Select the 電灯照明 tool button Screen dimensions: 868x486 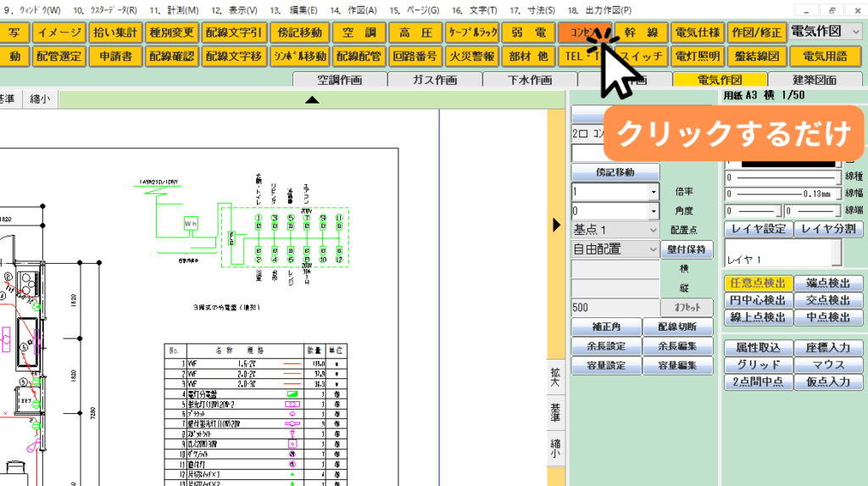[x=698, y=57]
